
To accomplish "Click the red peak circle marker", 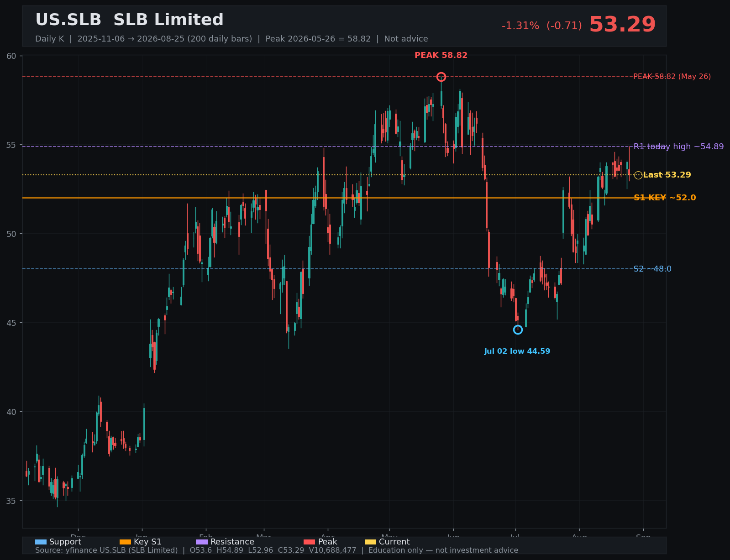I will [x=441, y=77].
